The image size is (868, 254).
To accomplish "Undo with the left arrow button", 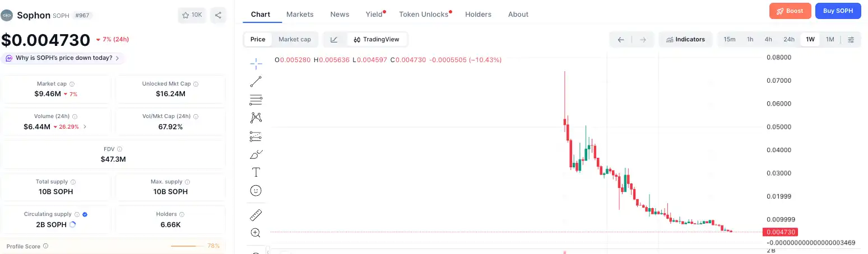I will [x=621, y=39].
